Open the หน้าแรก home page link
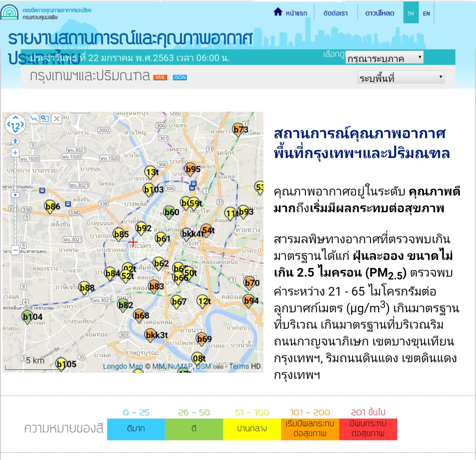The image size is (476, 460). click(296, 13)
